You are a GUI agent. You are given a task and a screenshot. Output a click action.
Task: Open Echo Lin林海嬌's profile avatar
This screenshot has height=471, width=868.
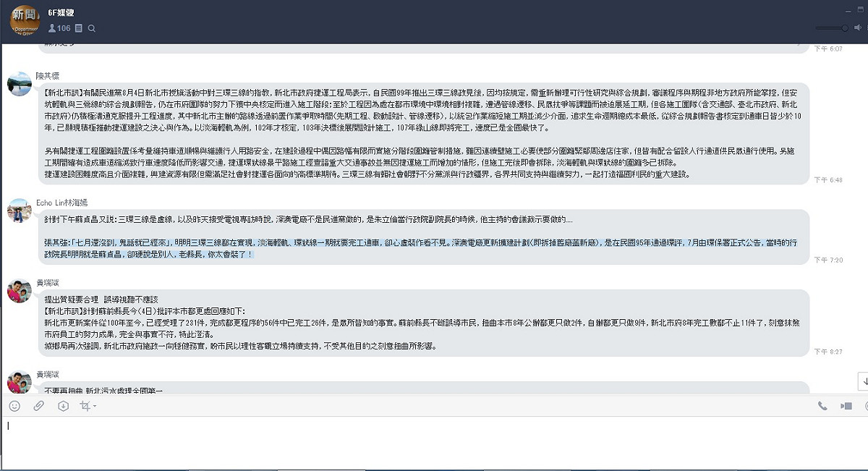[x=20, y=211]
